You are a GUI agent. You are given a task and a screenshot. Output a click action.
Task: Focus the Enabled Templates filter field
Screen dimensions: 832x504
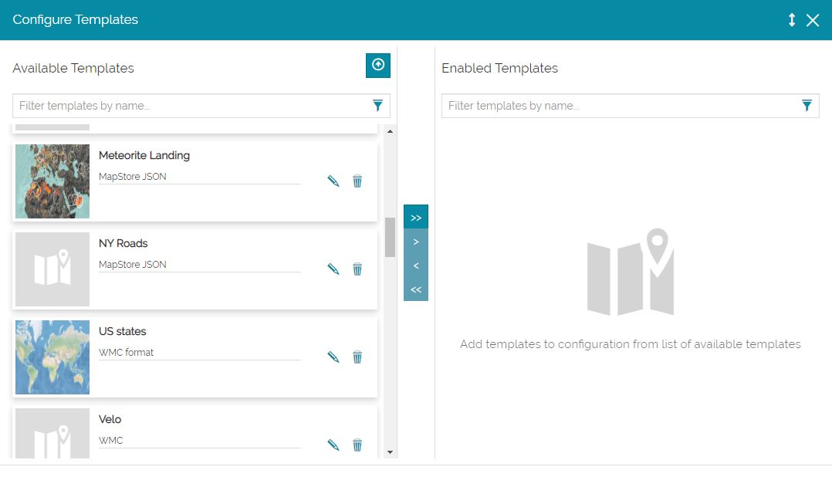click(617, 106)
